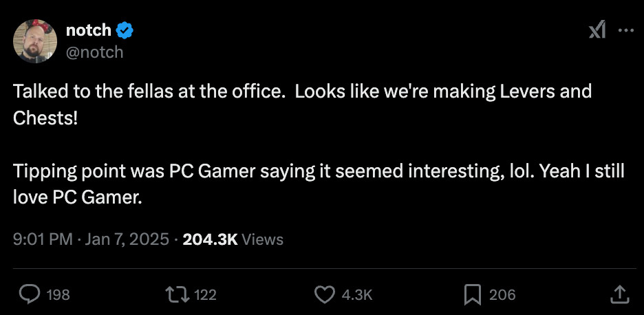Click the 198 replies count
This screenshot has width=644, height=315.
(58, 294)
